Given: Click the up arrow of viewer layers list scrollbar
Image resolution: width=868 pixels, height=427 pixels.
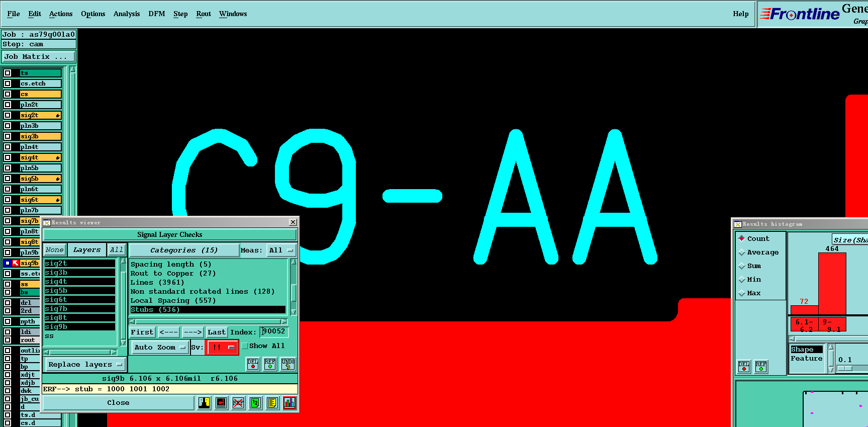Looking at the screenshot, I should tap(123, 262).
